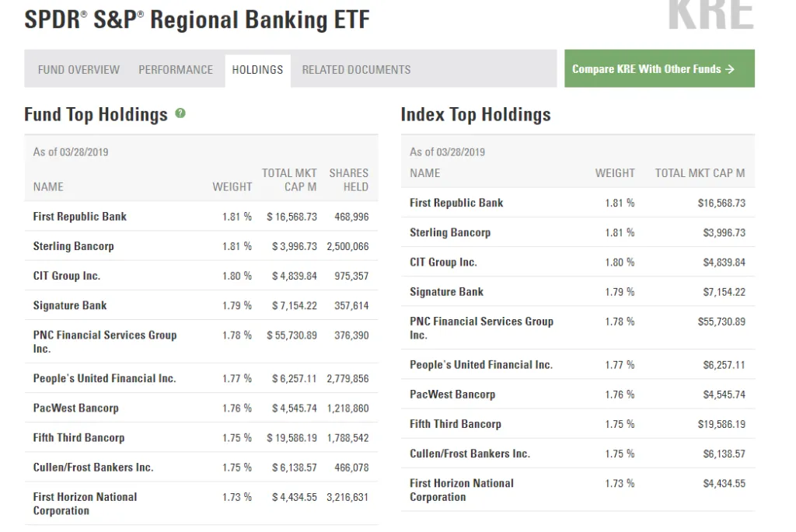Select Cullen/Frost Bankers Inc. in index holdings
796x532 pixels.
point(470,454)
